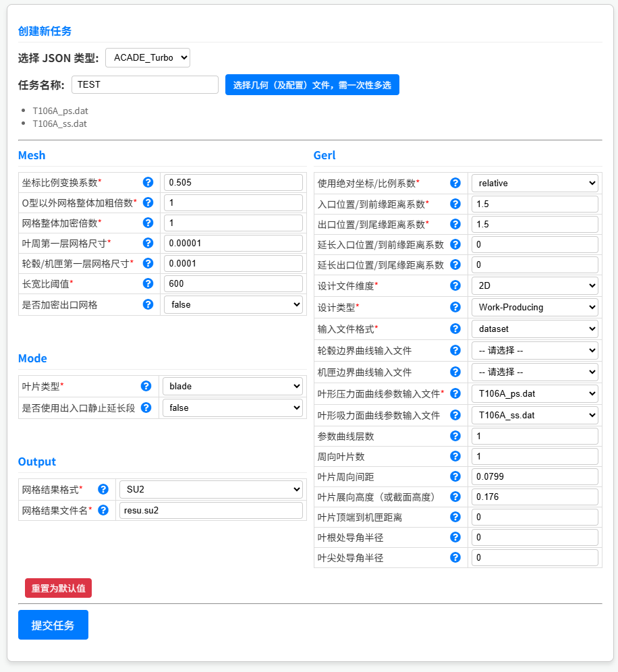Expand the 叶片类型 blade dropdown
Screen dimensions: 618x672
pyautogui.click(x=232, y=386)
